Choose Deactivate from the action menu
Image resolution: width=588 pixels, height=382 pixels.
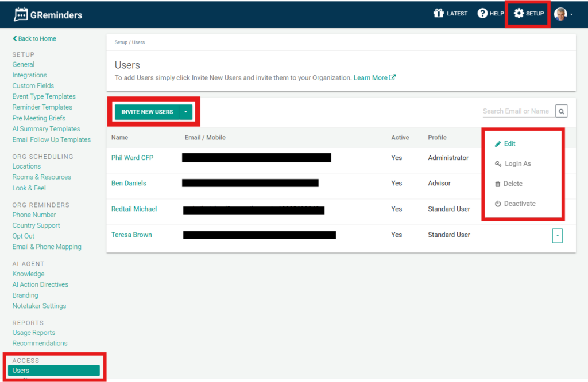(x=519, y=204)
